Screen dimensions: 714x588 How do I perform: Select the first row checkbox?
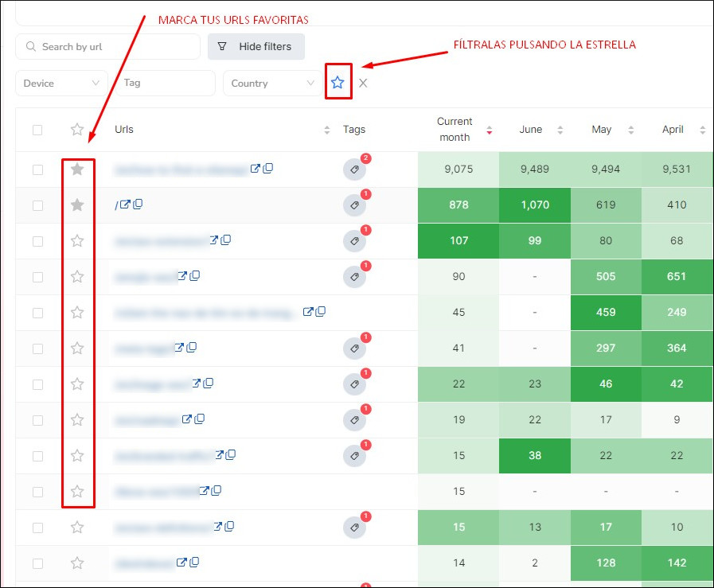pos(37,169)
